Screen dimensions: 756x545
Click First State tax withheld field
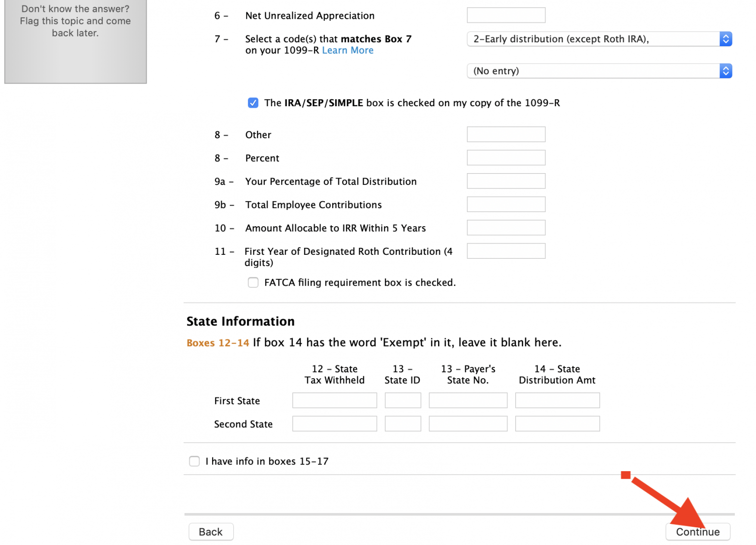click(334, 400)
